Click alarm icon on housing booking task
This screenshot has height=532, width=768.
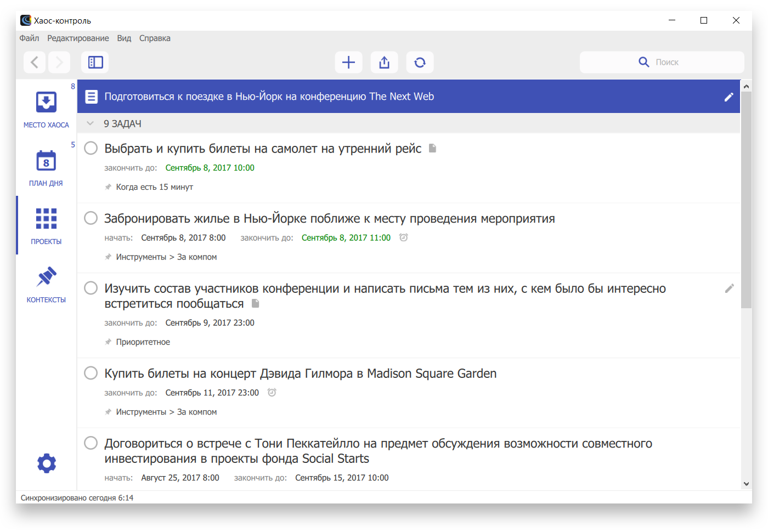[x=403, y=237]
